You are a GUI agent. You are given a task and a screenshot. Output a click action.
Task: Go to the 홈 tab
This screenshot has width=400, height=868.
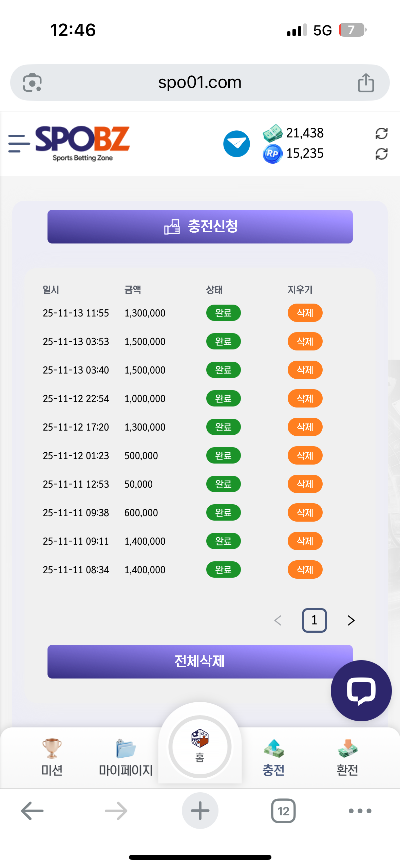pyautogui.click(x=200, y=746)
